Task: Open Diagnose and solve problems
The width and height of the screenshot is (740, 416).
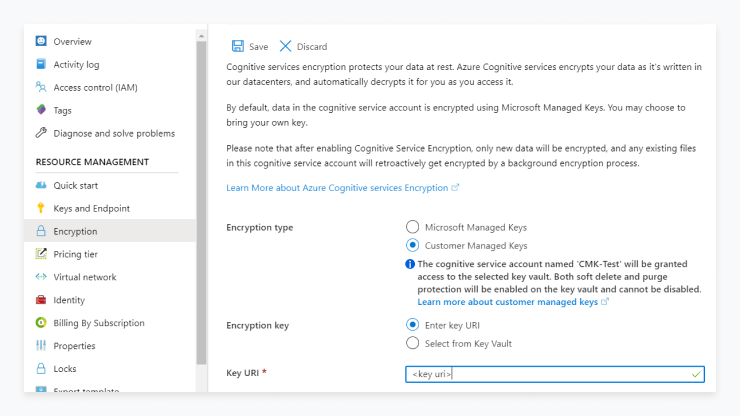Action: 114,133
